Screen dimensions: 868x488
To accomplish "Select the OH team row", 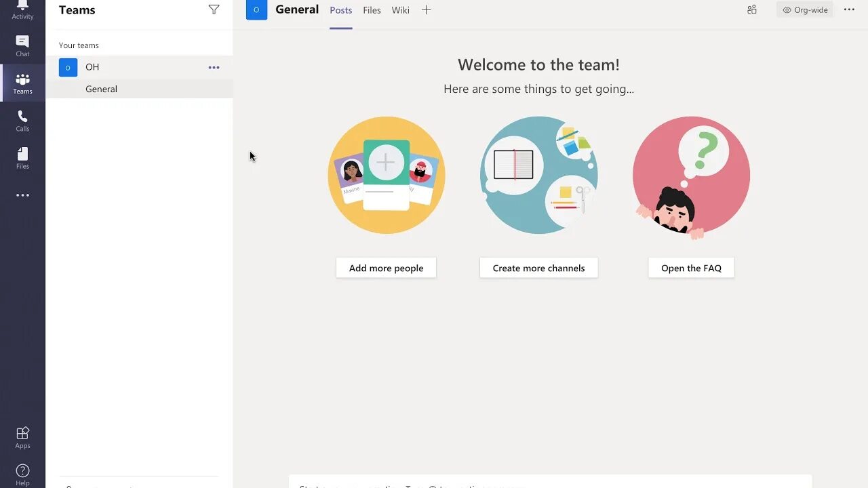I will [139, 67].
